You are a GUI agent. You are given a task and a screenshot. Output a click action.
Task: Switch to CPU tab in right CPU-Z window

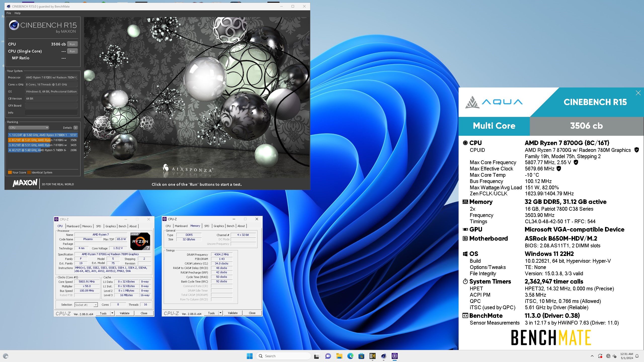pos(168,226)
